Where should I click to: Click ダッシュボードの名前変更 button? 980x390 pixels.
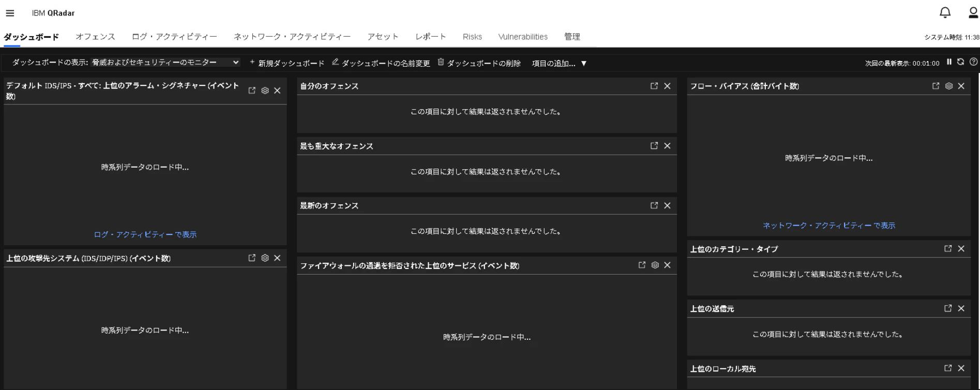[x=381, y=63]
